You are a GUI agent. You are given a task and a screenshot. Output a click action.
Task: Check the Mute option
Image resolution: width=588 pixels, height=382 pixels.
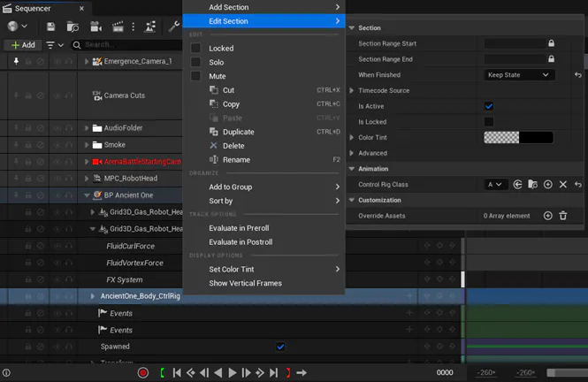(x=195, y=76)
